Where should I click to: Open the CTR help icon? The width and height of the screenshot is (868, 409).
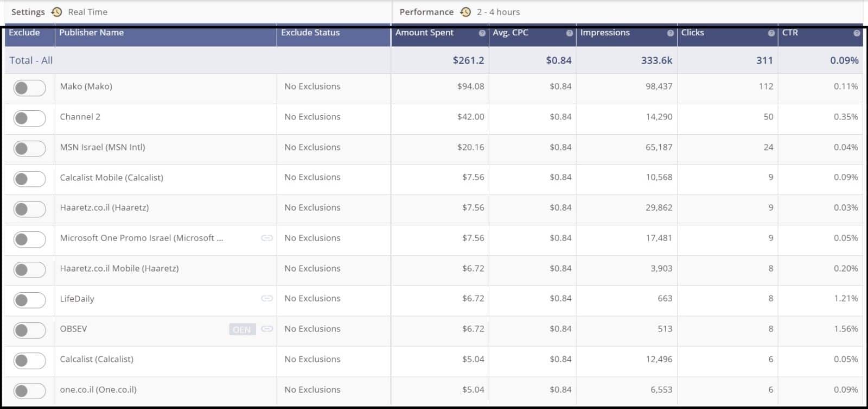(x=857, y=33)
